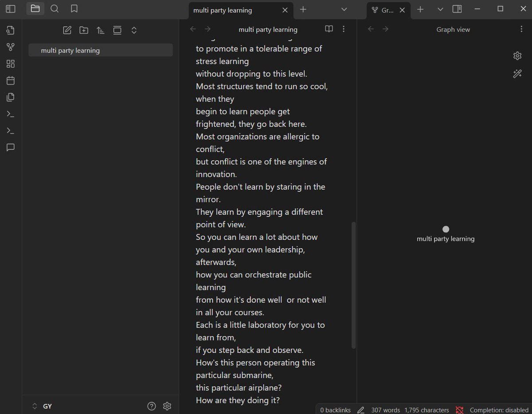Open the graph pane tab list dropdown
This screenshot has width=532, height=414.
pyautogui.click(x=440, y=9)
